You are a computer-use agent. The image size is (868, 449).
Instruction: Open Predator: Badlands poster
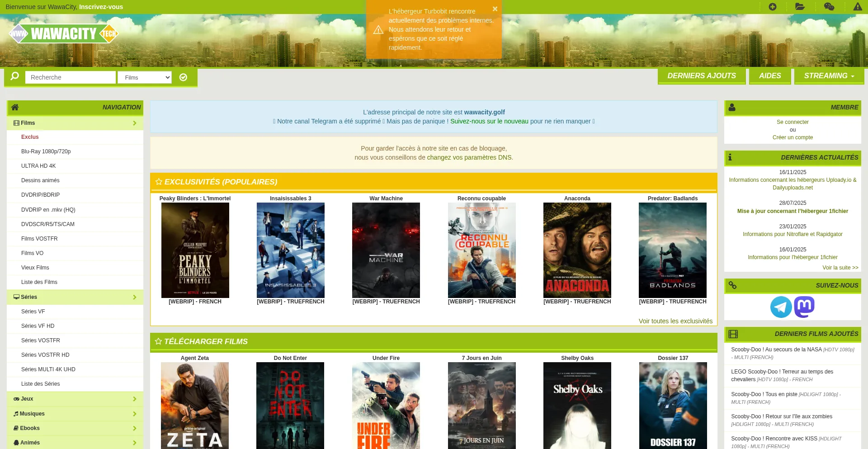[673, 250]
